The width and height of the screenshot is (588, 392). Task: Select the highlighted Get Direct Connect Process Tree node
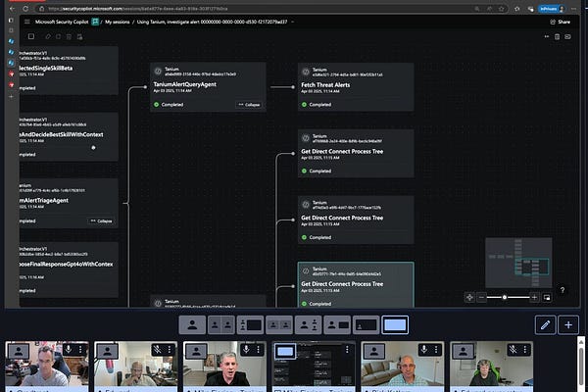pos(356,285)
